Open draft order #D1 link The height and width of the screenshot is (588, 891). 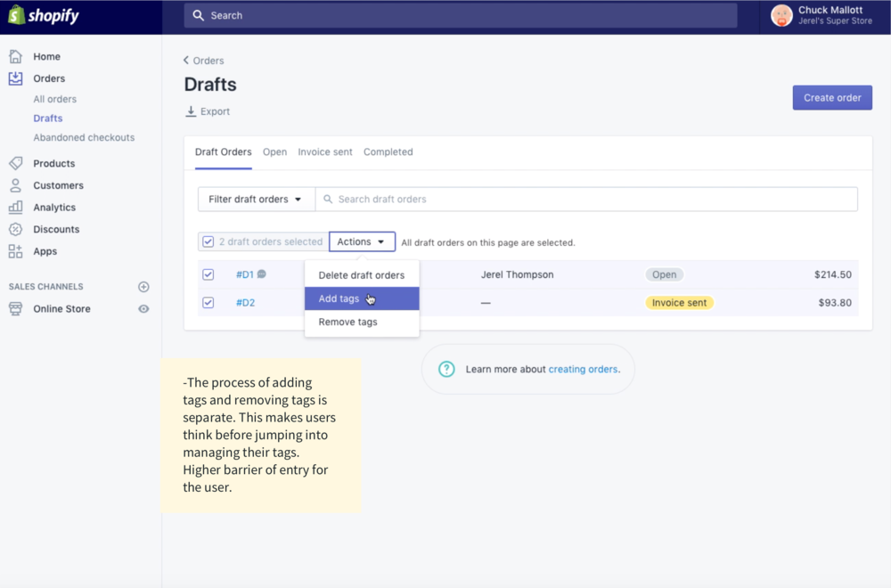[245, 274]
